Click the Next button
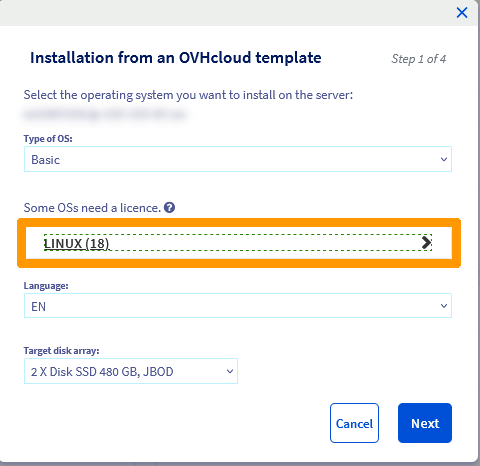Viewport: 480px width, 466px height. click(425, 423)
